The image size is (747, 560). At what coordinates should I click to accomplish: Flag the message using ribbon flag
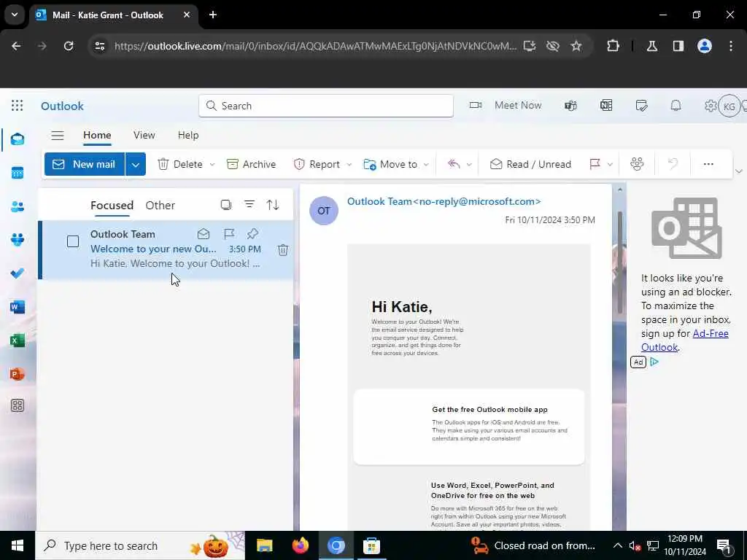(x=595, y=164)
